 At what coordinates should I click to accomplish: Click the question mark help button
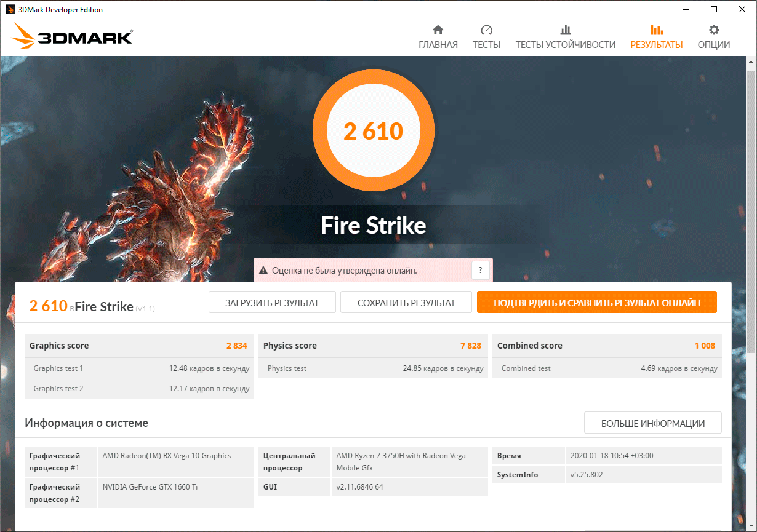tap(481, 270)
